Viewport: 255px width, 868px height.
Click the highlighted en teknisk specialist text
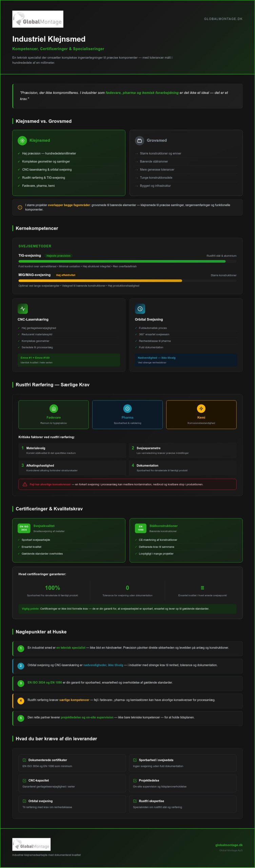tap(71, 648)
